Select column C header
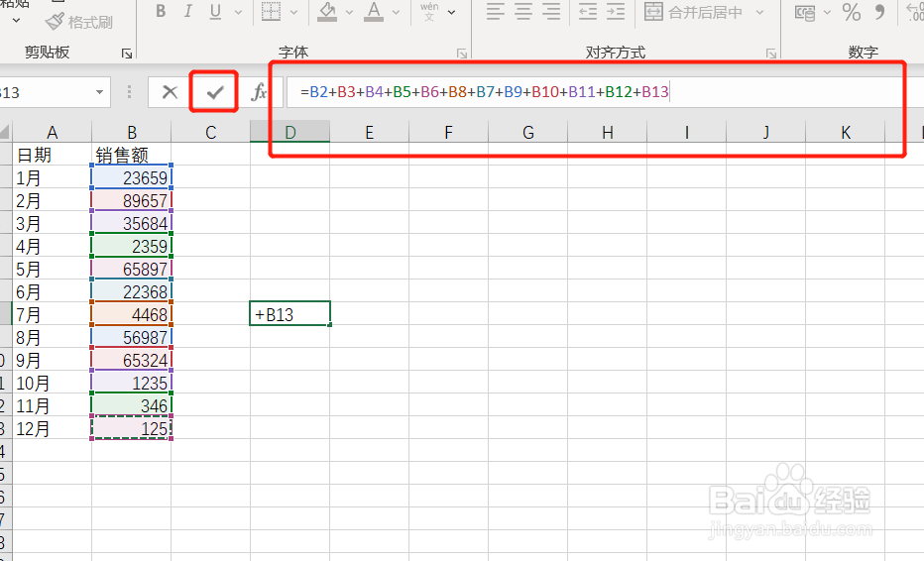924x561 pixels. (x=210, y=132)
